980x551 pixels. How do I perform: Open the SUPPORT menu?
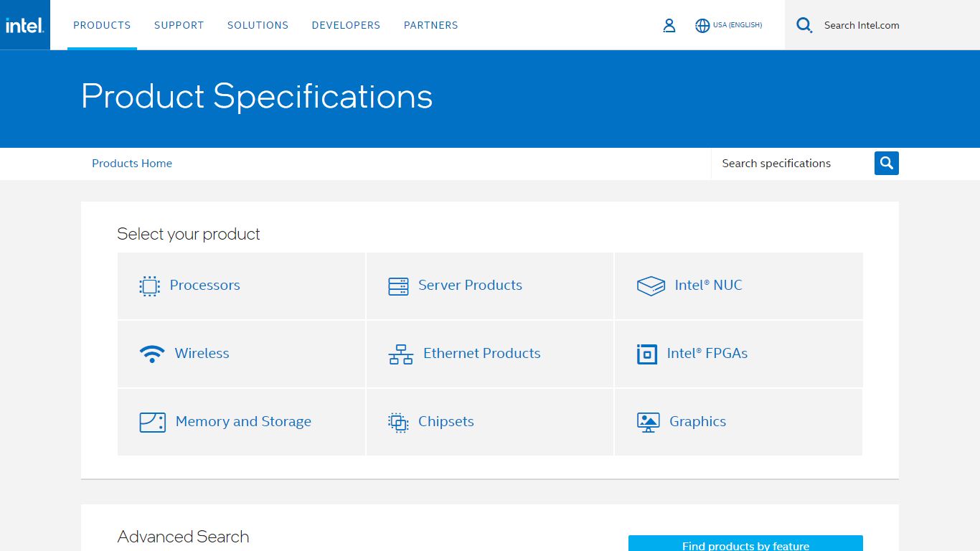click(x=179, y=25)
